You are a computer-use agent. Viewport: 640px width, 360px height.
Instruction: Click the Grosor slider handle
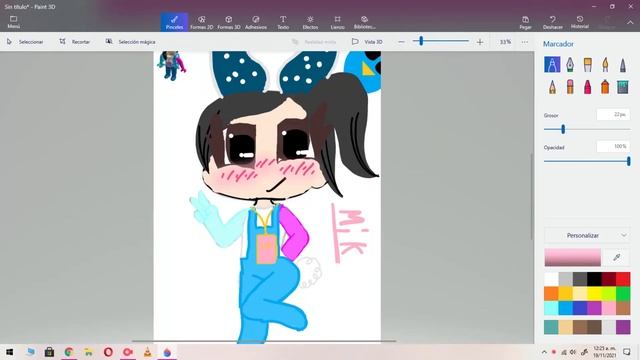(563, 129)
